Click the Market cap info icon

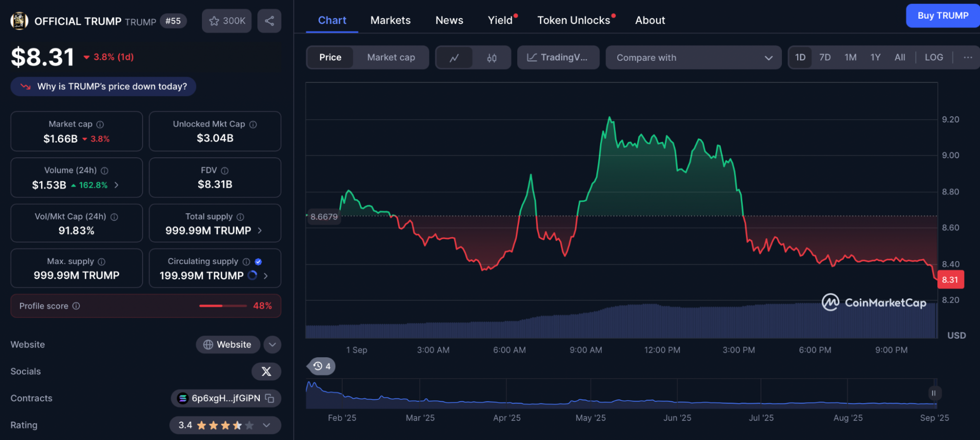coord(100,124)
